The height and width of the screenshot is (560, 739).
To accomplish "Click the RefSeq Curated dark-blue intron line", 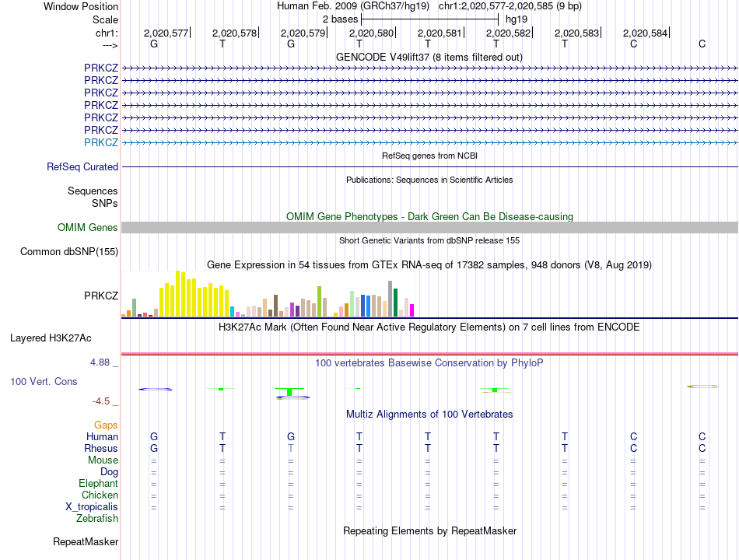I will coord(429,167).
